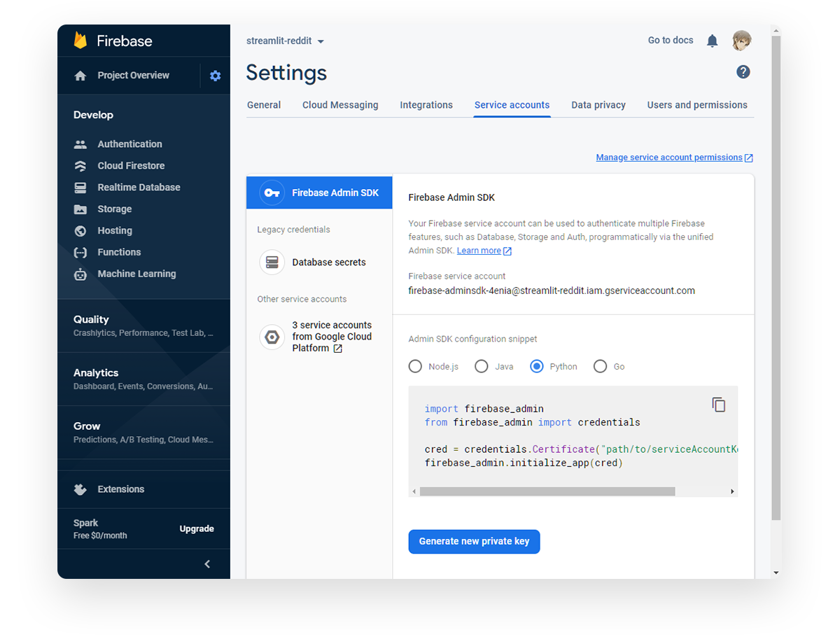Viewport: 840px width, 637px height.
Task: Select the Python radio button
Action: (x=537, y=366)
